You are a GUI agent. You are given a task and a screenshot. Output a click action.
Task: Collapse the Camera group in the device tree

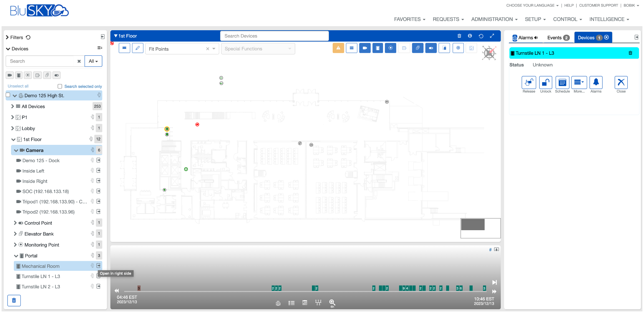coord(16,150)
